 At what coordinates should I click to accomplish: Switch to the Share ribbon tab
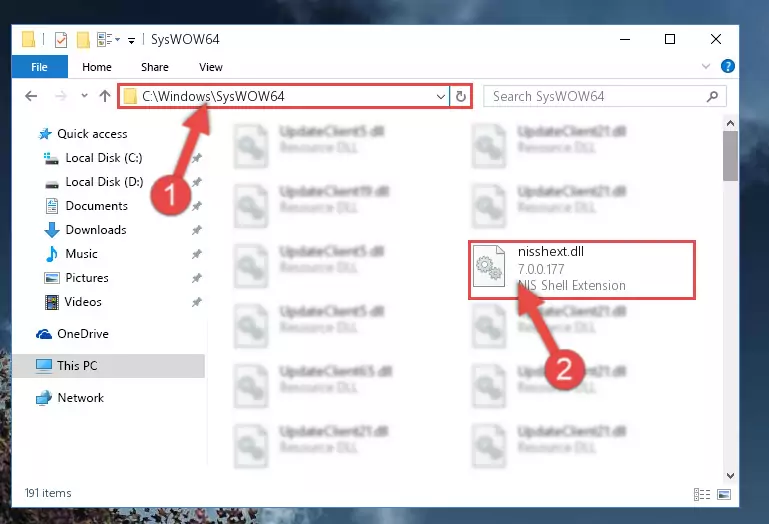(x=154, y=67)
